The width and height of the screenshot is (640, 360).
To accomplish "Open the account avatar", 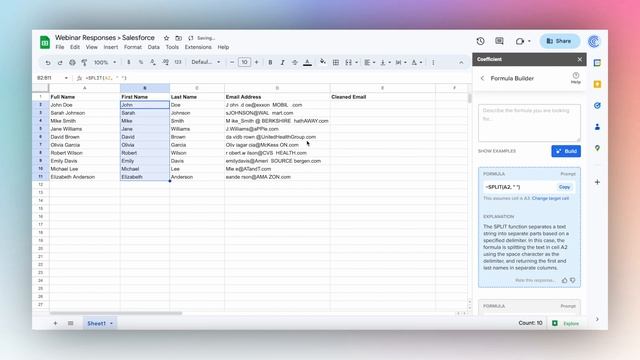I will tap(594, 41).
